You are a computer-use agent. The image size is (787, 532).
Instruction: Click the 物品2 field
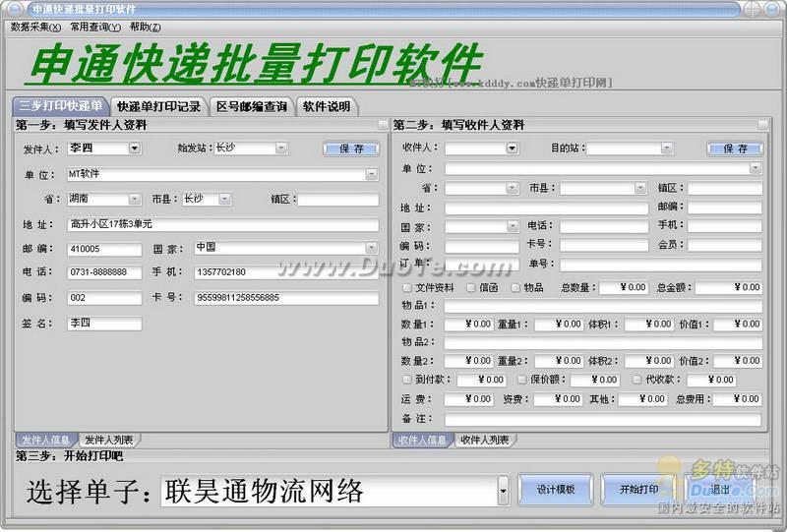603,343
